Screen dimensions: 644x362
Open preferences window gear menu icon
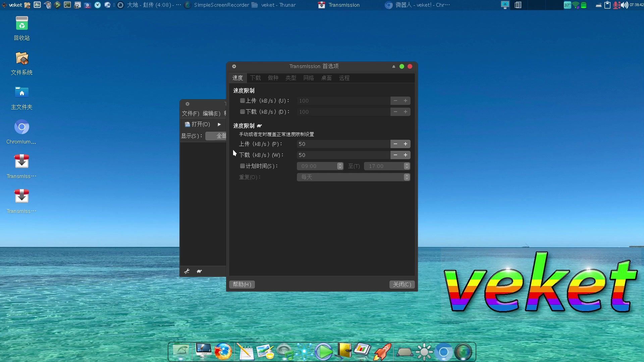(234, 66)
